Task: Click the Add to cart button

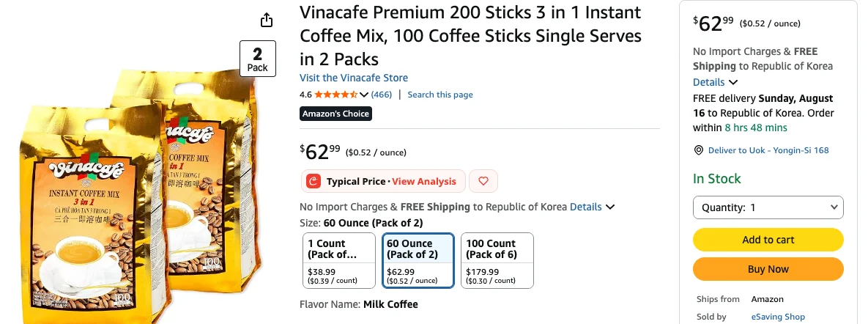Action: coord(768,240)
